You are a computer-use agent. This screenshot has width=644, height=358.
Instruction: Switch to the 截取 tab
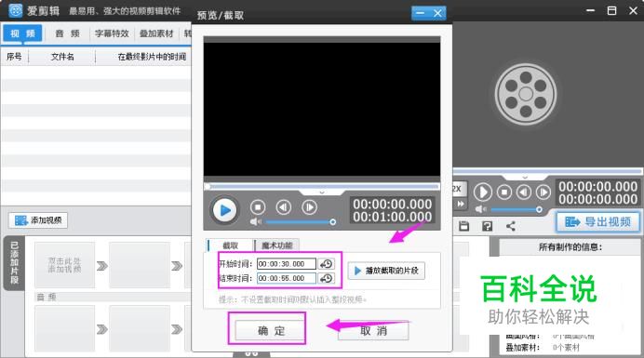point(230,245)
